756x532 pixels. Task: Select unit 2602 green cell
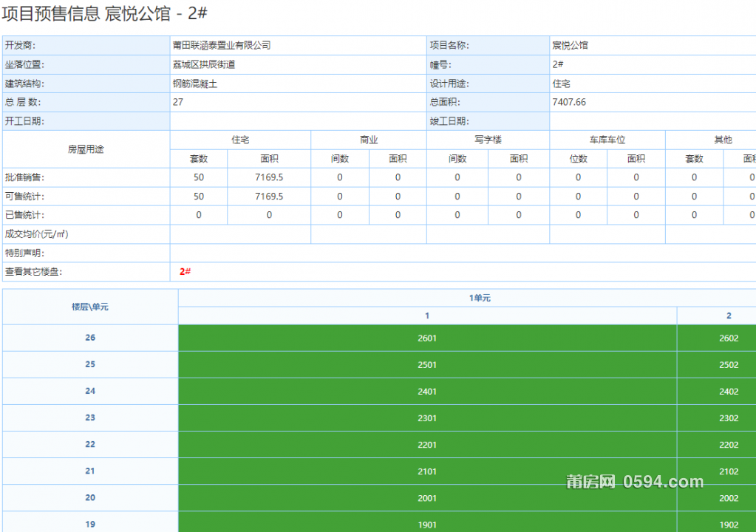(717, 338)
